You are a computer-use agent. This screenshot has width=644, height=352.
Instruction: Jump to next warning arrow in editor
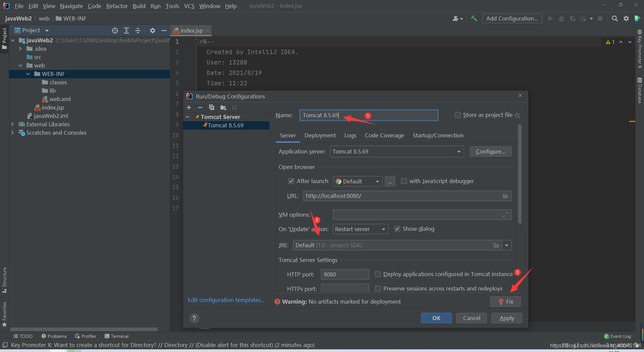click(x=630, y=42)
